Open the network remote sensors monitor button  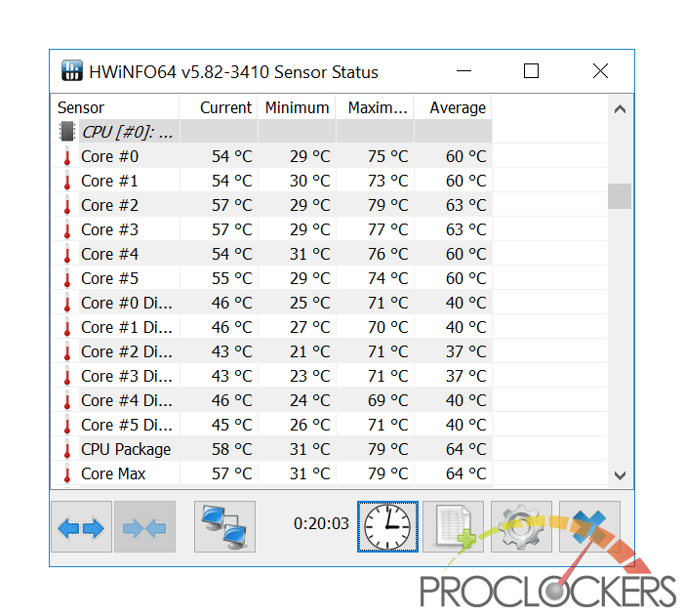pos(224,526)
